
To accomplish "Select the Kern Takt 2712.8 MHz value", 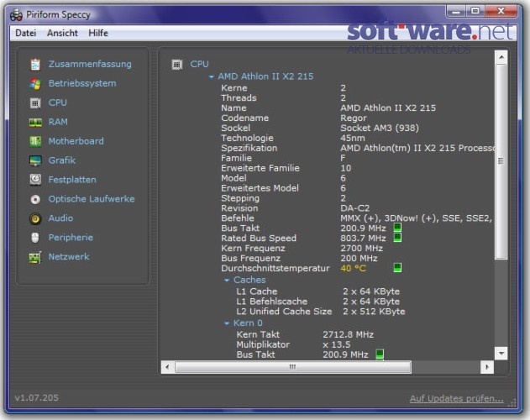I will [348, 334].
